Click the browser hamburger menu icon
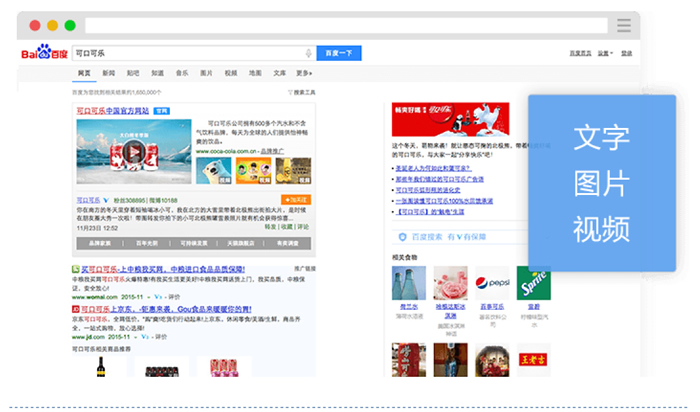 [624, 25]
